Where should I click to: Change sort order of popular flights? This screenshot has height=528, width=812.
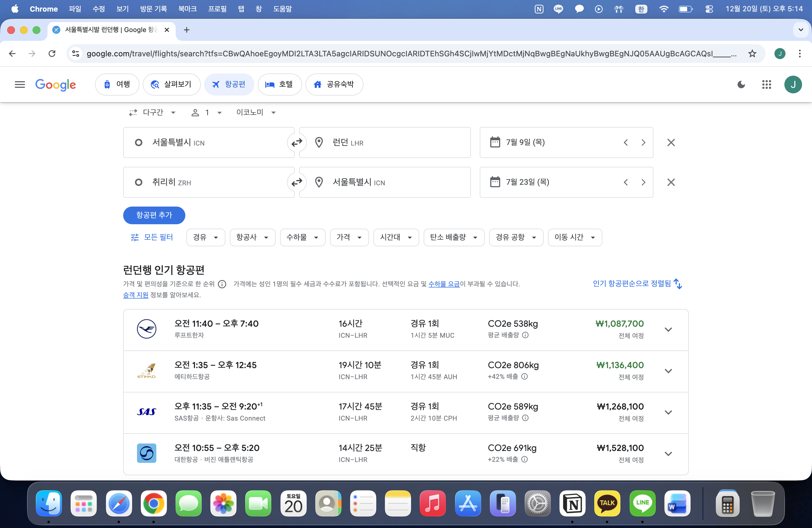tap(637, 283)
